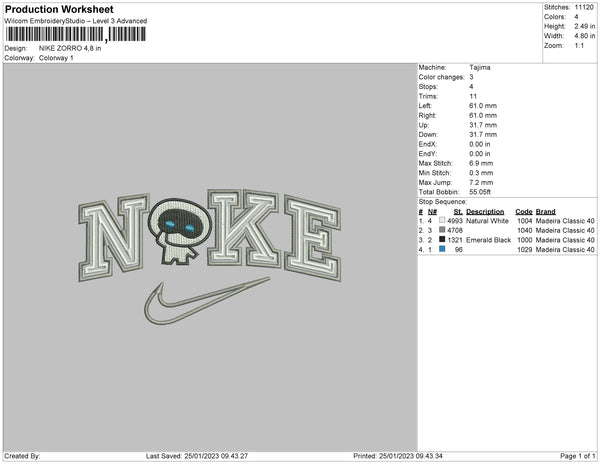Select the Down value '31.7 mm'

(x=483, y=135)
